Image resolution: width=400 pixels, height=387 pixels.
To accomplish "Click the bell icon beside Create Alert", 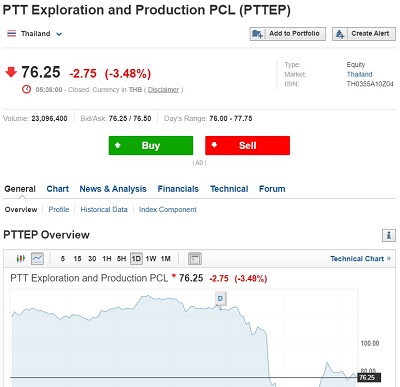I will pyautogui.click(x=340, y=34).
